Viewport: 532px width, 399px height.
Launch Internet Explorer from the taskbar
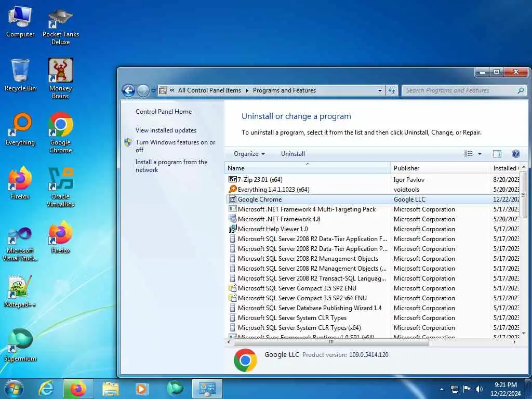[x=46, y=389]
